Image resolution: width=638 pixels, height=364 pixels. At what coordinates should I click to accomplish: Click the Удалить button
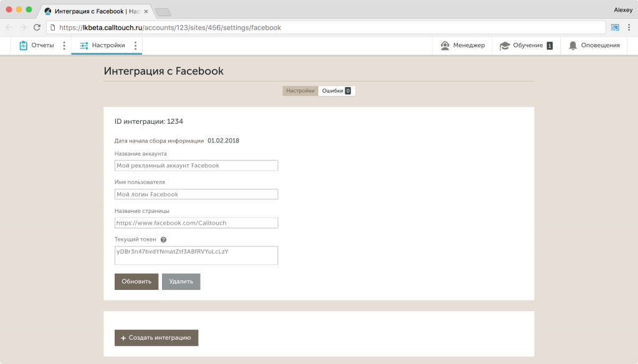[181, 281]
